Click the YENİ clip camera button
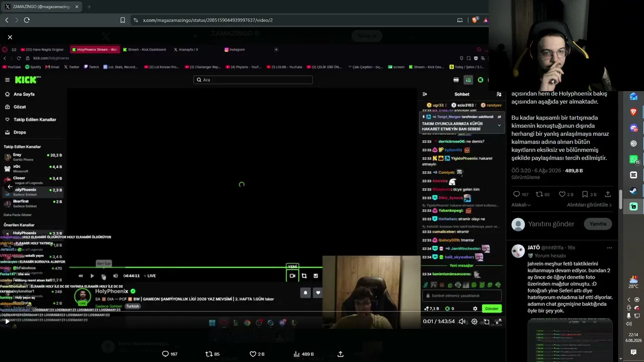 coord(292,276)
